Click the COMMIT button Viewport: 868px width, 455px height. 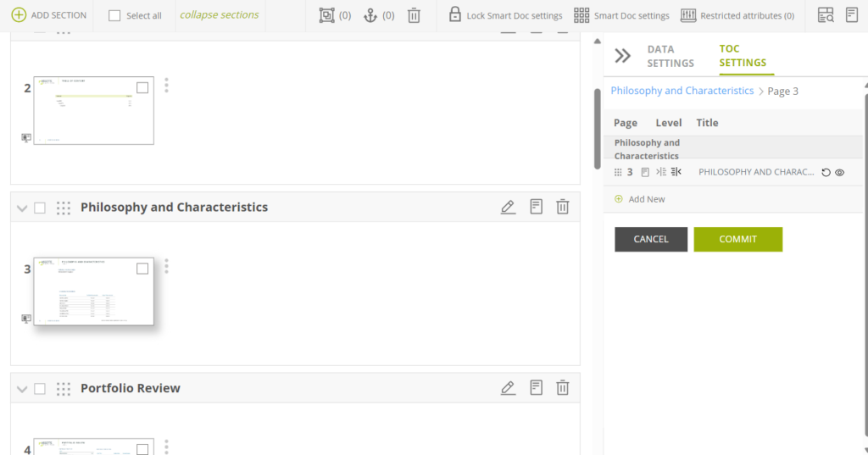point(738,239)
